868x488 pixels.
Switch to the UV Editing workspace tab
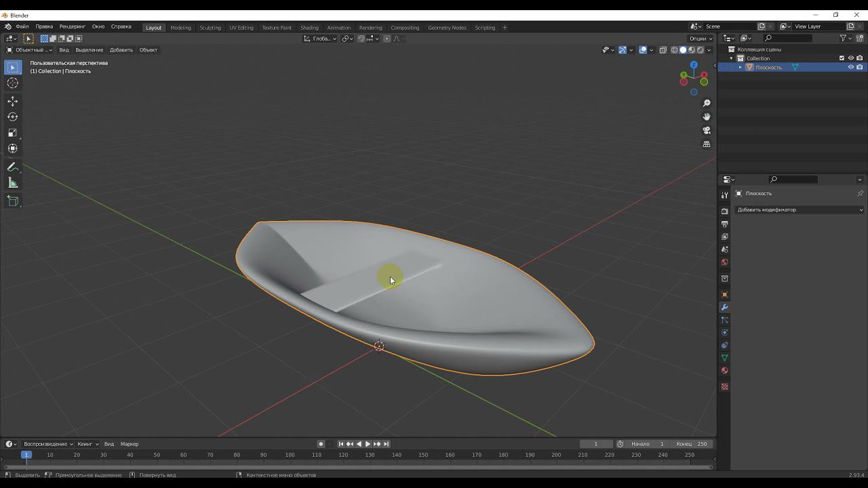[x=241, y=28]
